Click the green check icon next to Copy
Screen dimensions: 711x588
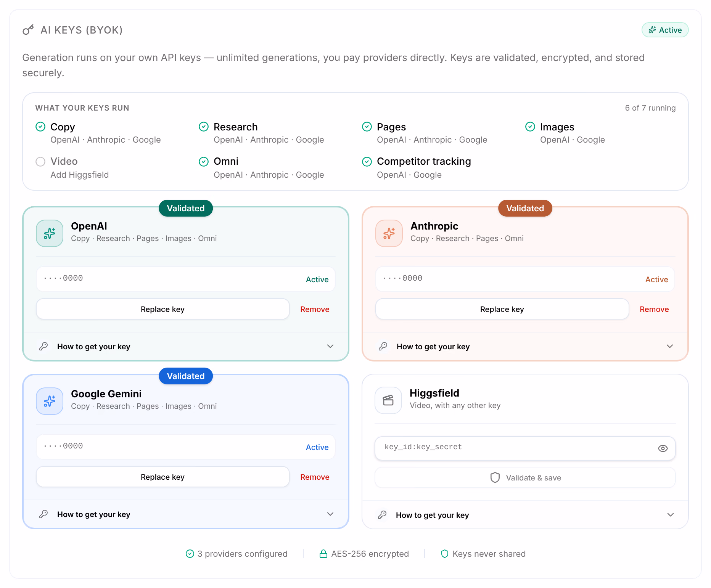coord(40,127)
